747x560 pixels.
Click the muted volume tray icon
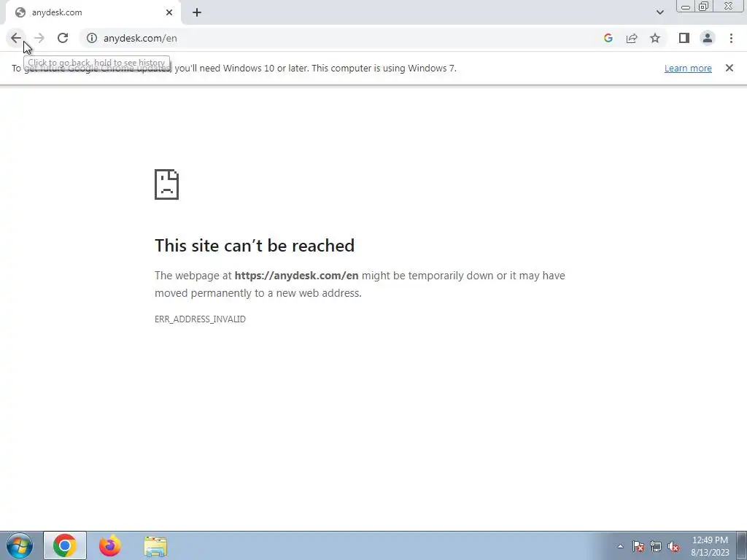[x=673, y=546]
